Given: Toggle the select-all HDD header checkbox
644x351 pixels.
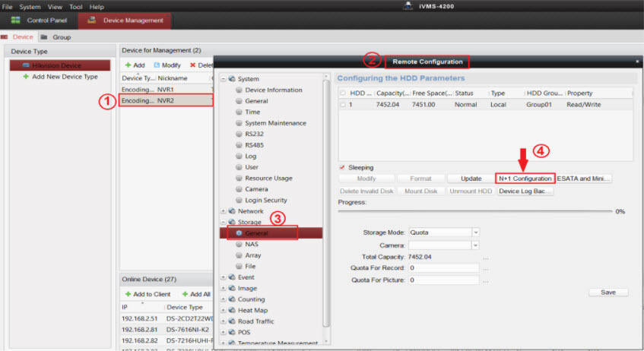Looking at the screenshot, I should pos(342,93).
